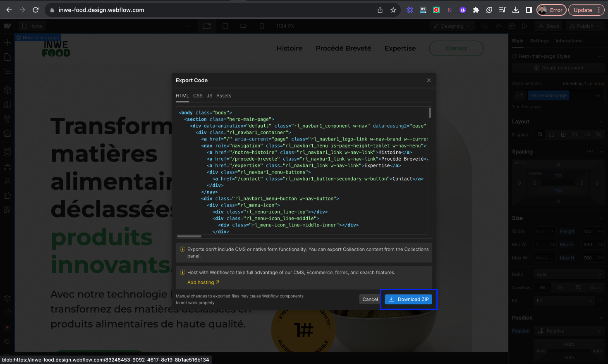The height and width of the screenshot is (364, 608).
Task: Expand the Hero-main-page style selector dropdown
Action: pyautogui.click(x=598, y=95)
